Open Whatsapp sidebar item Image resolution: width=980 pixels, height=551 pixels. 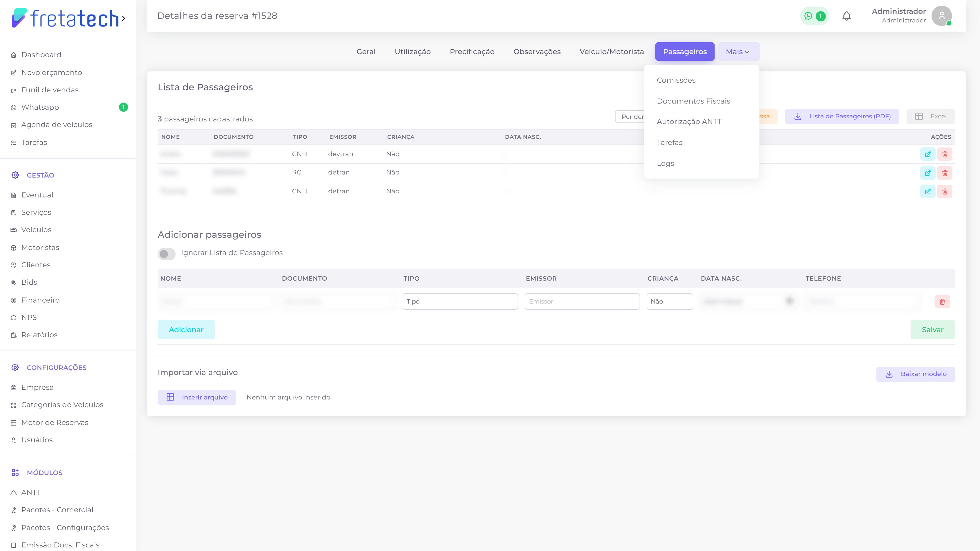(40, 107)
